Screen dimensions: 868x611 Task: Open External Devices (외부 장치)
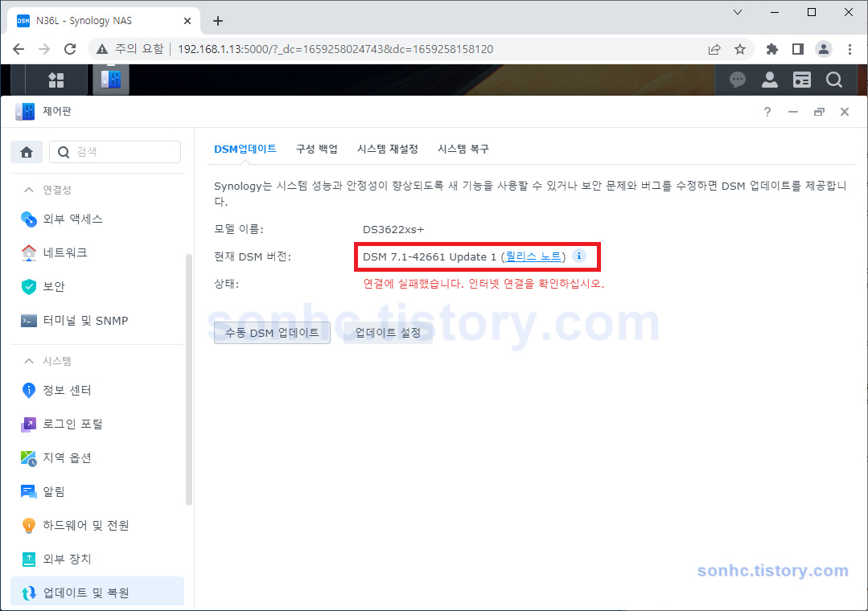[97, 559]
